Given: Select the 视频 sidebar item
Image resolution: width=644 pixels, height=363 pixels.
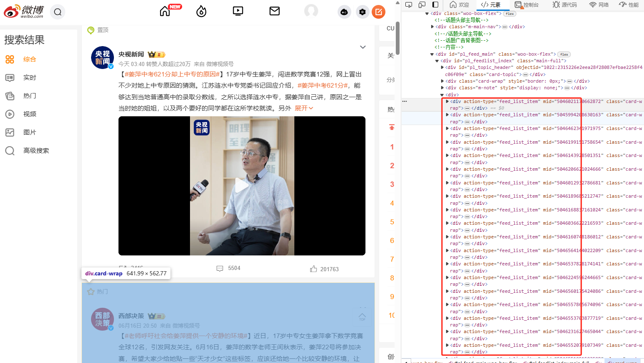Looking at the screenshot, I should point(30,114).
